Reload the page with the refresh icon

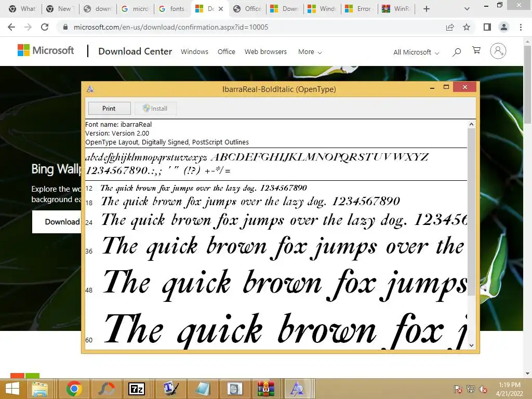(x=45, y=27)
